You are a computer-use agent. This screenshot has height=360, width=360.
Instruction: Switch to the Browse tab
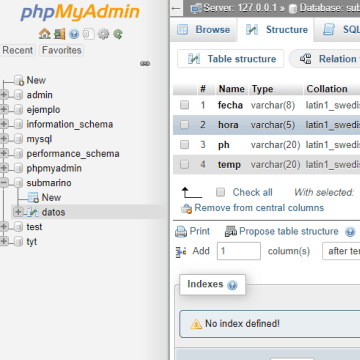[x=204, y=30]
